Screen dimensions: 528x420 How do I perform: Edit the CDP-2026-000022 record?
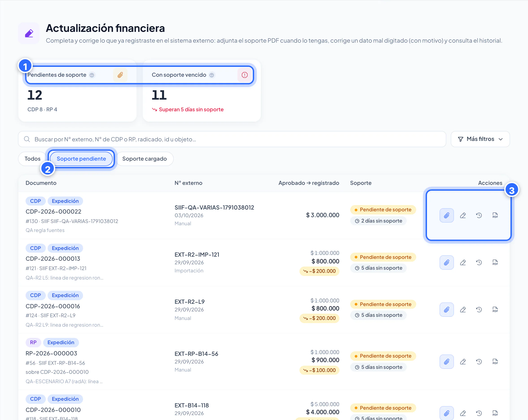coord(463,215)
